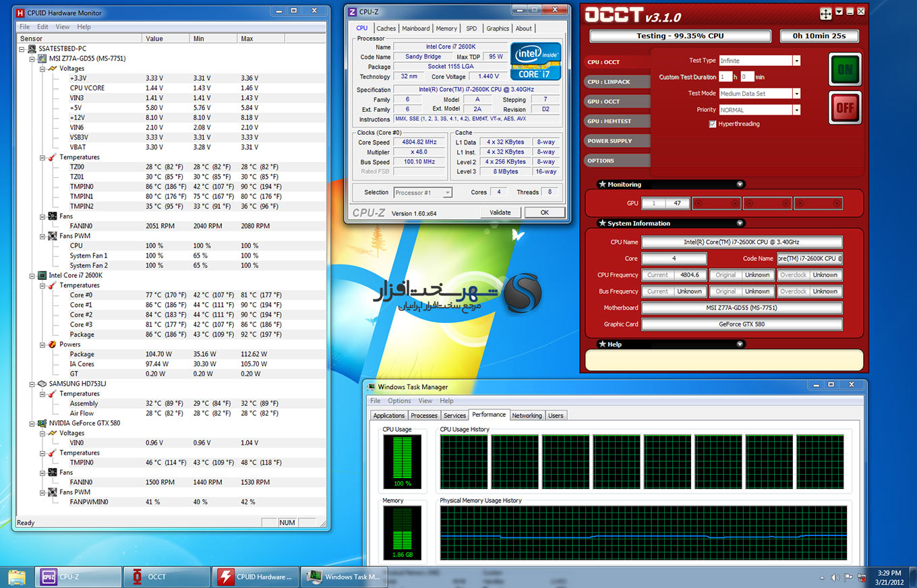Toggle the OCCT Help section arrow
917x588 pixels.
click(x=740, y=344)
